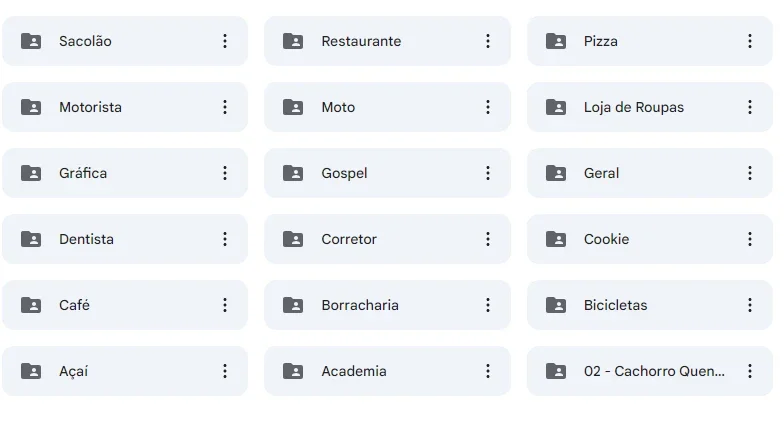Choose the Geral folder
The width and height of the screenshot is (784, 443).
point(650,173)
